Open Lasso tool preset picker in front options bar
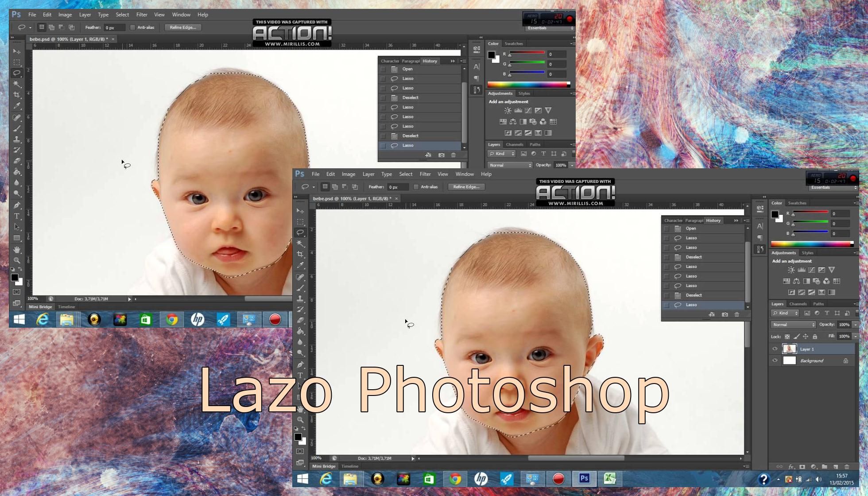 tap(314, 187)
